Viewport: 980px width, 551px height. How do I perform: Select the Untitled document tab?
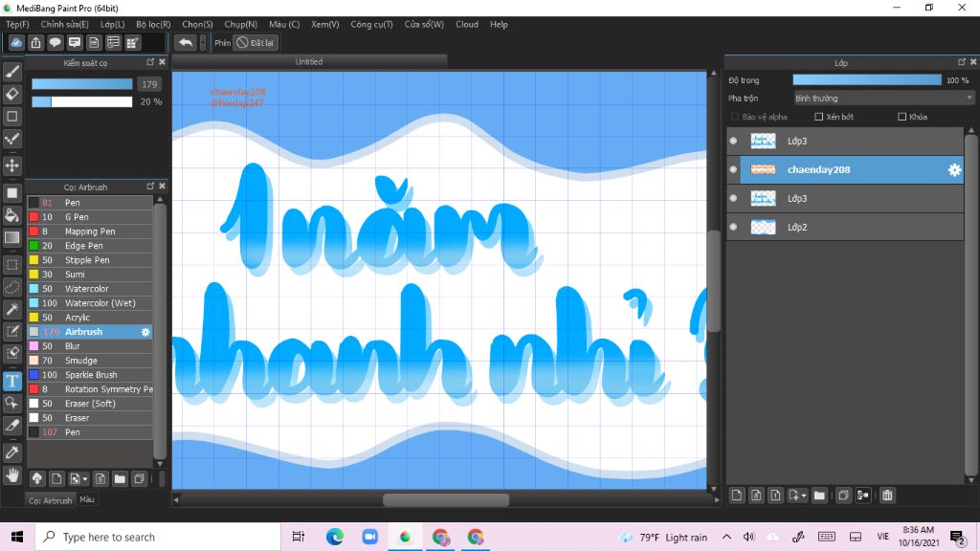pos(309,61)
